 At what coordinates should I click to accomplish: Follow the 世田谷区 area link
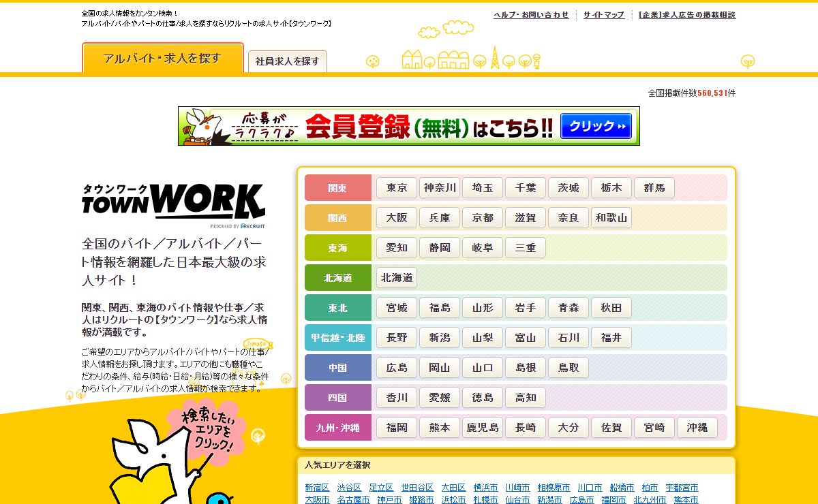click(417, 488)
